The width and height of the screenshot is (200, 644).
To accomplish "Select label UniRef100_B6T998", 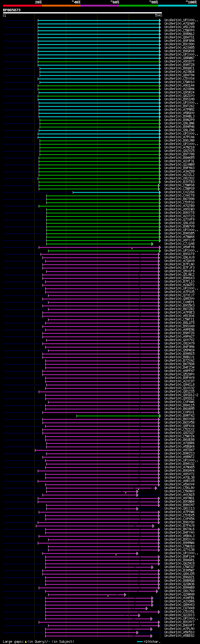I will (x=179, y=199).
